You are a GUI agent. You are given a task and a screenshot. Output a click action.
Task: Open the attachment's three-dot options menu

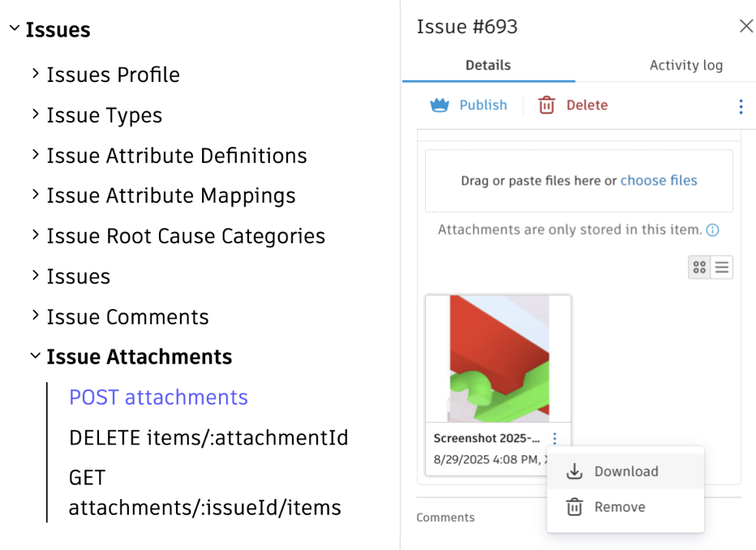coord(555,438)
